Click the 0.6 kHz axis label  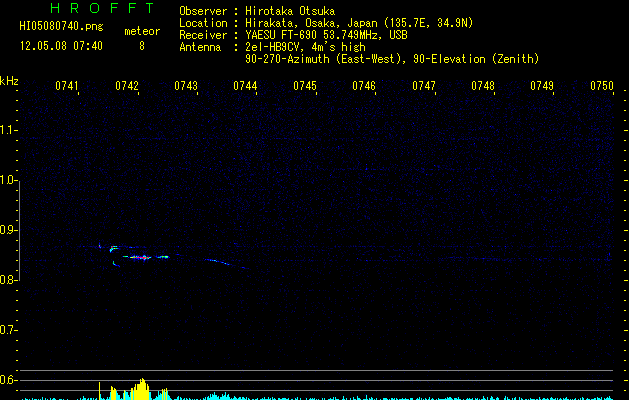click(x=8, y=380)
